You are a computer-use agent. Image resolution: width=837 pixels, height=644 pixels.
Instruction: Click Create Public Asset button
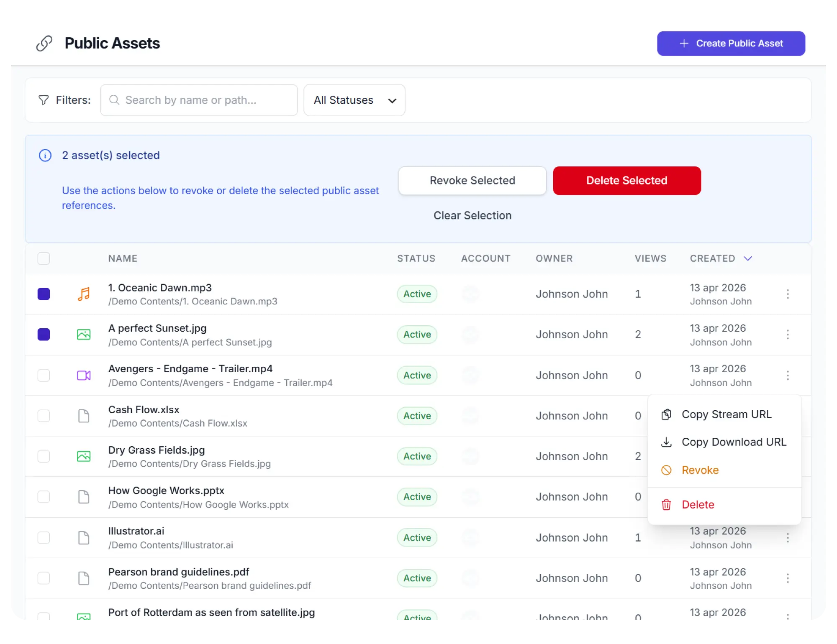coord(731,43)
